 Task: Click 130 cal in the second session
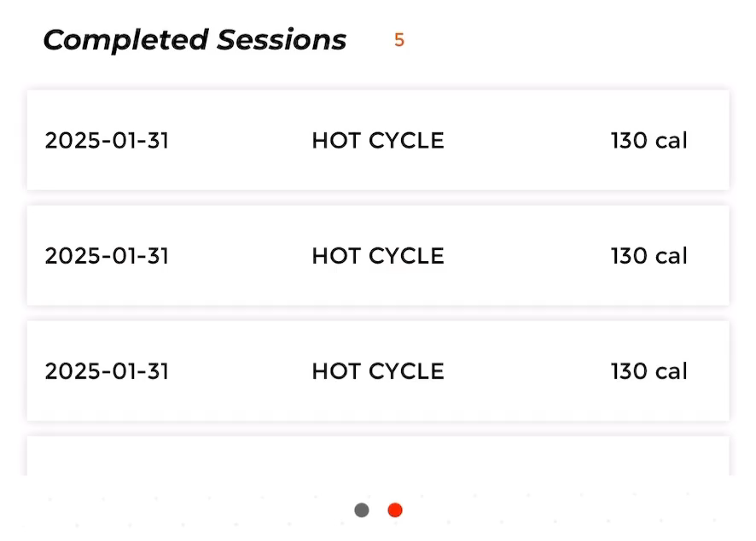click(x=649, y=256)
